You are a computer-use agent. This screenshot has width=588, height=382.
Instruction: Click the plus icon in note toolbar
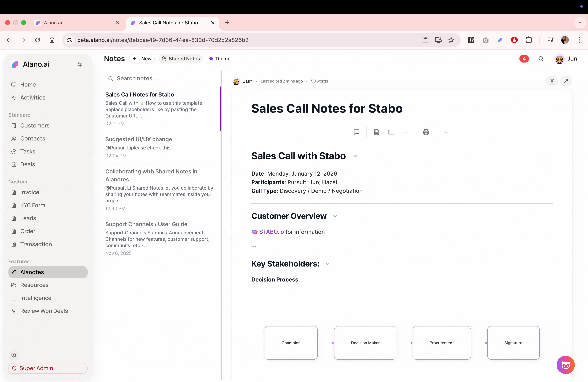click(x=406, y=132)
